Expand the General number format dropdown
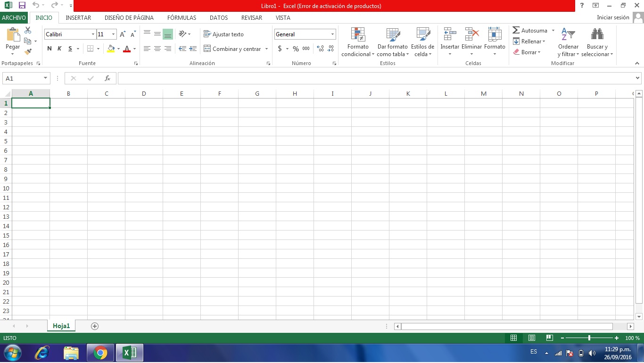Screen dimensions: 644x363 pos(332,34)
